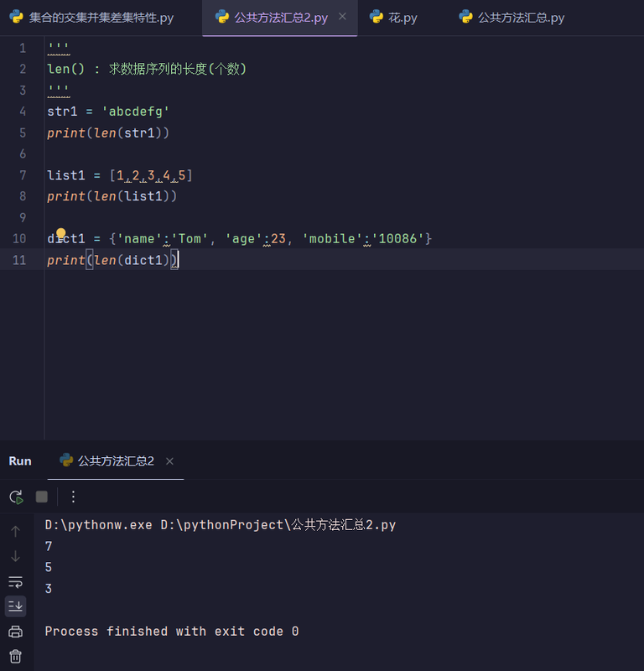Click line number 4 in the gutter

[x=23, y=112]
